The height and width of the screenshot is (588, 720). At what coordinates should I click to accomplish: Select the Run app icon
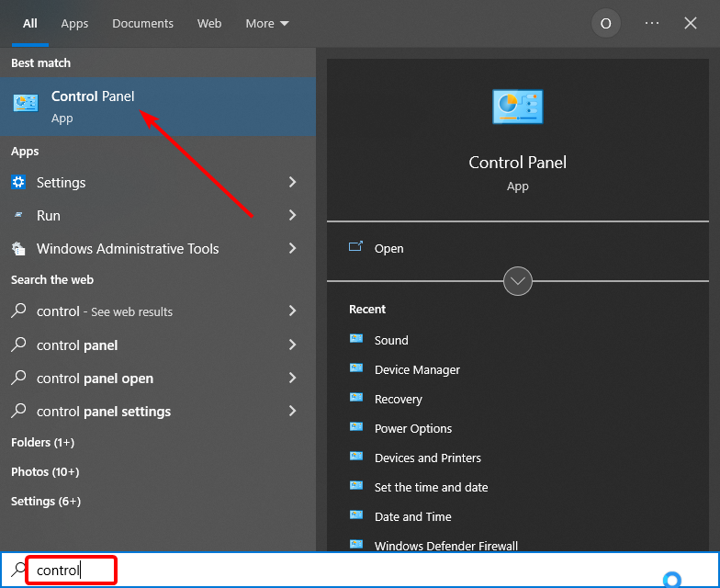point(18,215)
